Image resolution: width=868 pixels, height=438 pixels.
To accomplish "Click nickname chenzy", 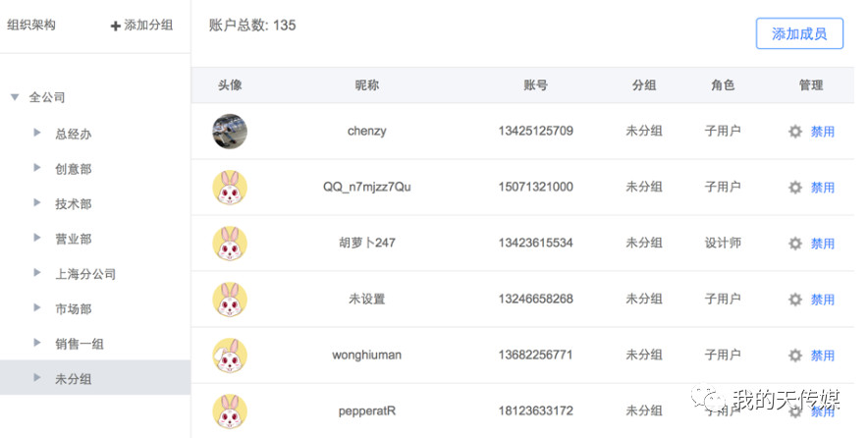I will pyautogui.click(x=367, y=132).
